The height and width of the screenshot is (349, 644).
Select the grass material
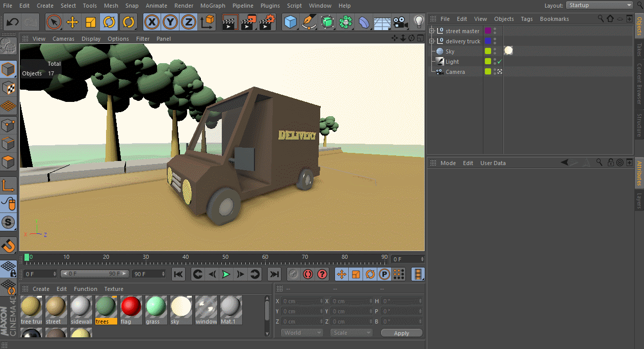coord(156,310)
